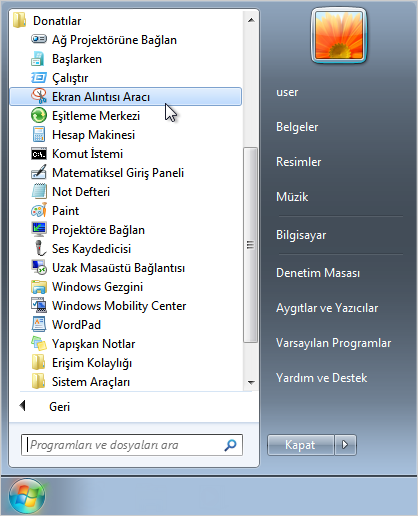Screen dimensions: 418x516
Task: Open Not Defteri notepad icon
Action: click(x=39, y=192)
